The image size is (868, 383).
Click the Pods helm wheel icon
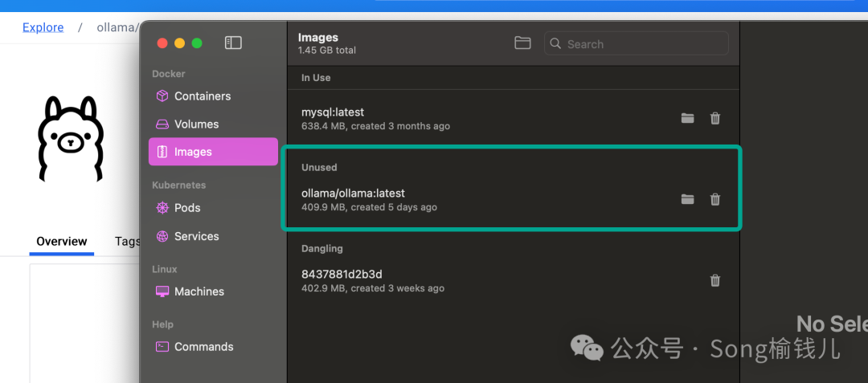(162, 208)
